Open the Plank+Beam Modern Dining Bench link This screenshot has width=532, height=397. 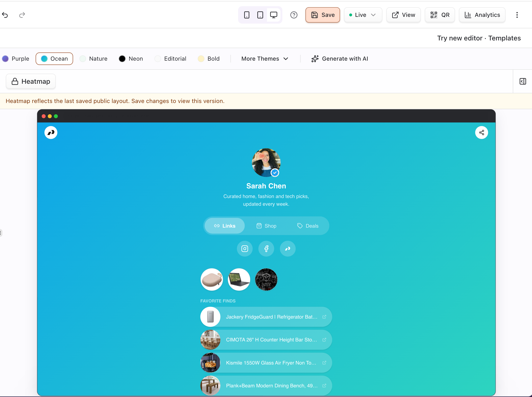pyautogui.click(x=266, y=385)
